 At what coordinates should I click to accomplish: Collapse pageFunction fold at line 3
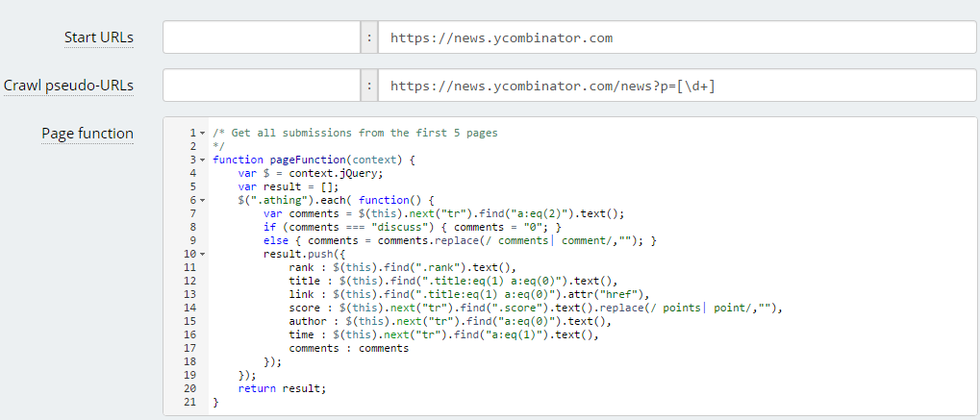[203, 160]
